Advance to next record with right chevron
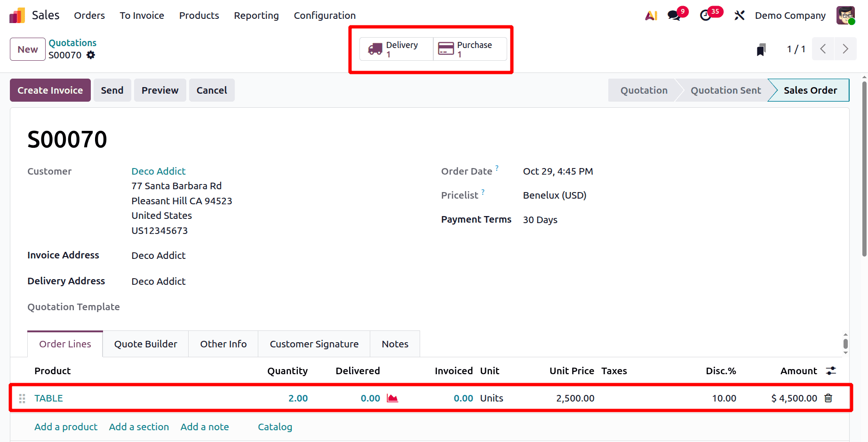 [845, 48]
